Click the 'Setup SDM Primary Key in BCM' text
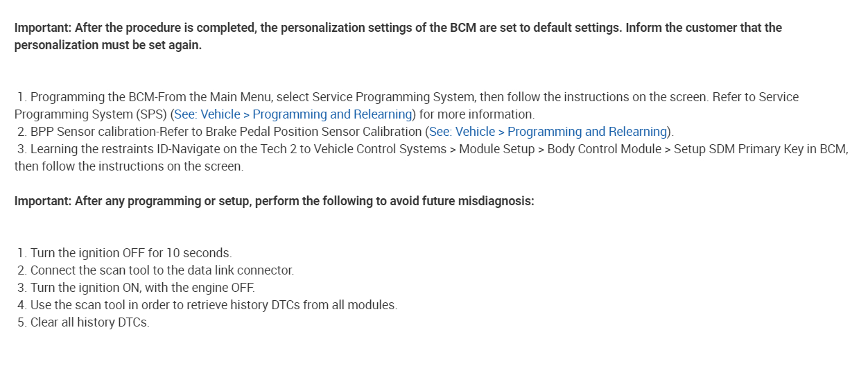Viewport: 868px width, 373px height. (759, 149)
